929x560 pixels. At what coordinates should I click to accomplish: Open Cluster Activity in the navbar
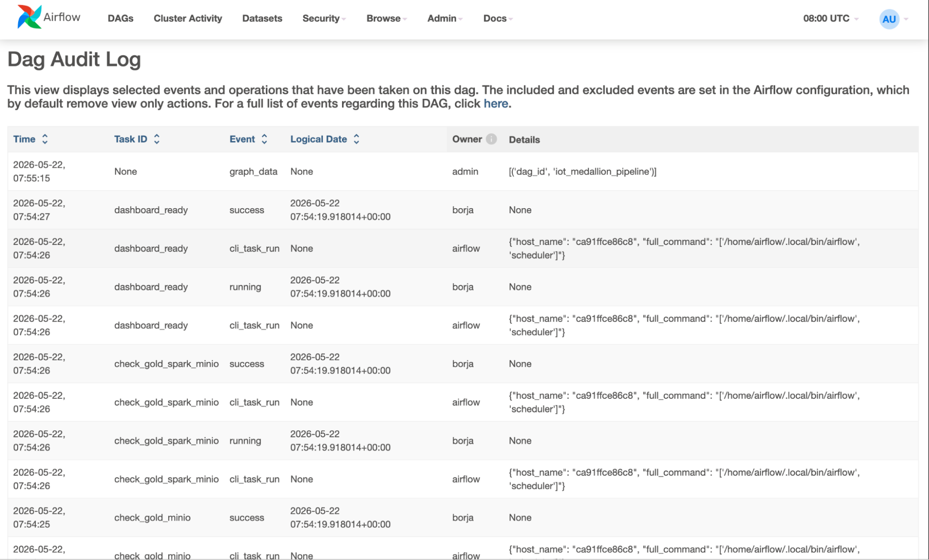tap(188, 19)
